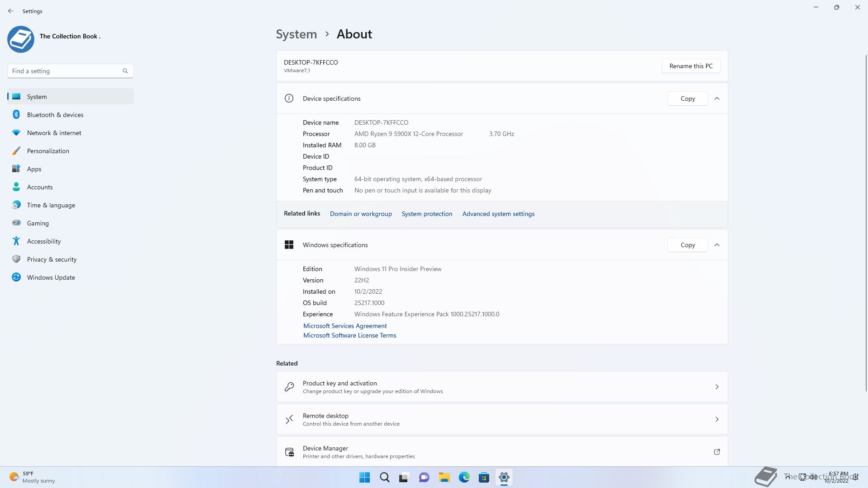Click the Privacy shield icon
The height and width of the screenshot is (488, 868).
pyautogui.click(x=16, y=259)
